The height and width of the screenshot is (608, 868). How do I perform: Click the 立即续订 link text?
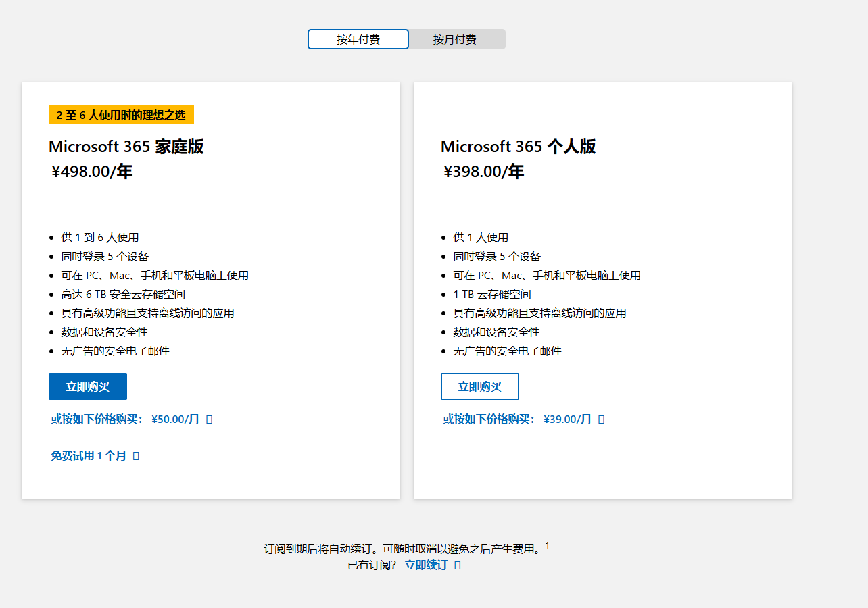click(x=426, y=565)
